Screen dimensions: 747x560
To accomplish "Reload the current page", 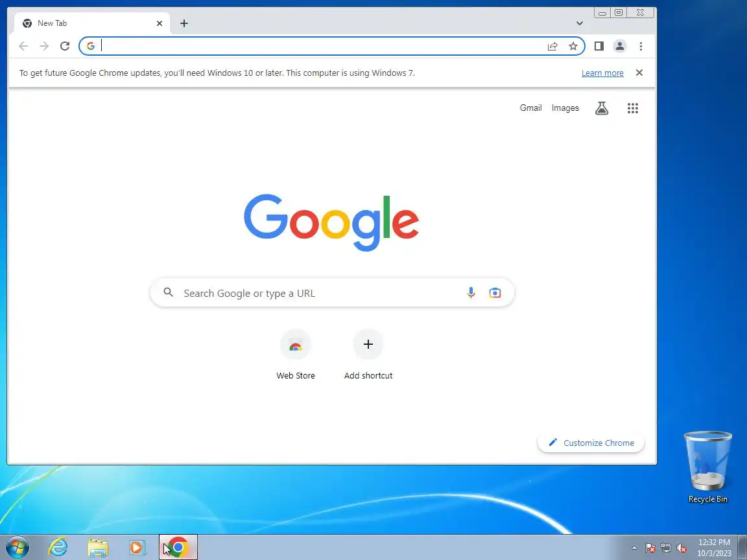I will click(x=65, y=46).
